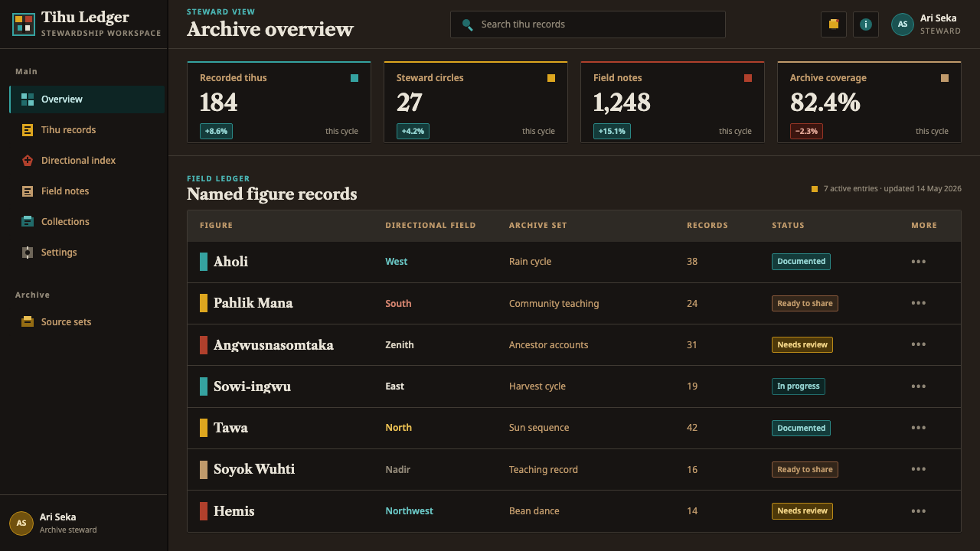
Task: Click the AS avatar in top header
Action: pos(903,24)
